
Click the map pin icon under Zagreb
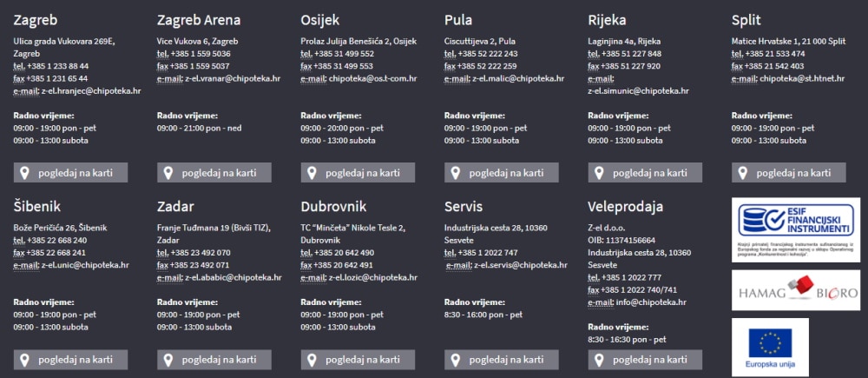25,173
